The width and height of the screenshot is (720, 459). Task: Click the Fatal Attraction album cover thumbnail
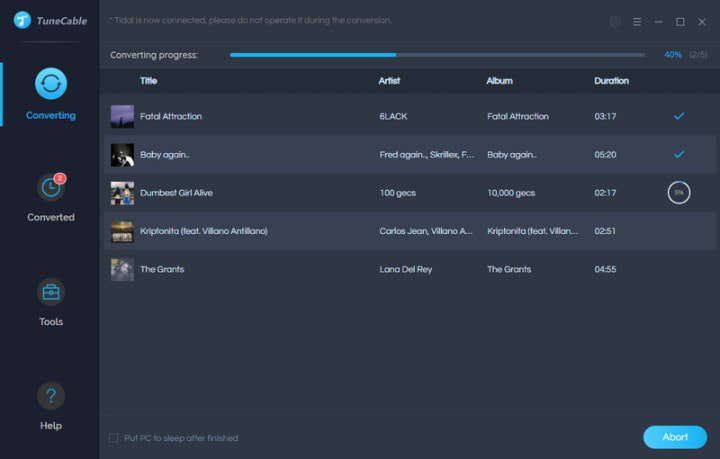coord(122,116)
